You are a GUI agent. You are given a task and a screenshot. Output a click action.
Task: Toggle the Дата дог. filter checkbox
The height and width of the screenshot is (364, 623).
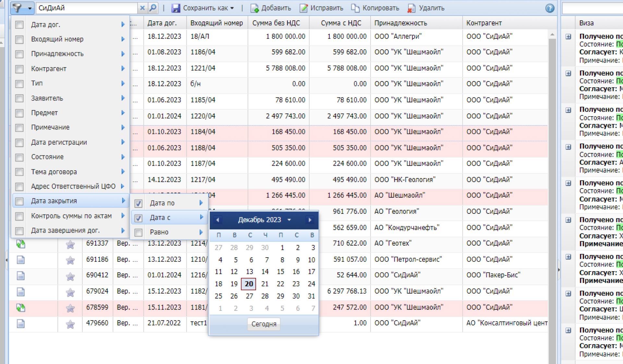[x=19, y=25]
